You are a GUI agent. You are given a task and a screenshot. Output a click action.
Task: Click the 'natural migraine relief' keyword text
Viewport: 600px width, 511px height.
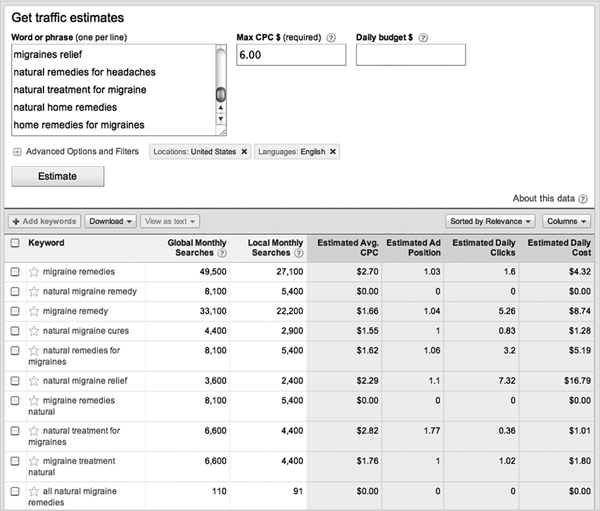tap(85, 381)
